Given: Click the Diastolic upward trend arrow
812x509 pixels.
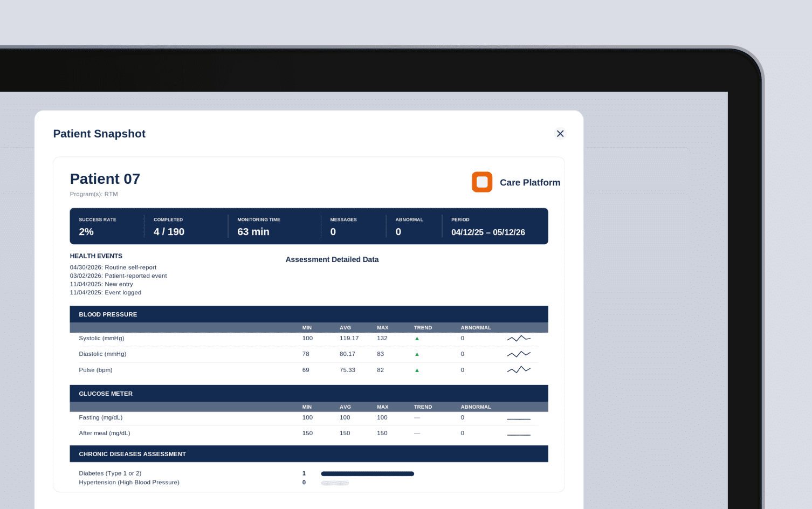Looking at the screenshot, I should click(x=417, y=354).
